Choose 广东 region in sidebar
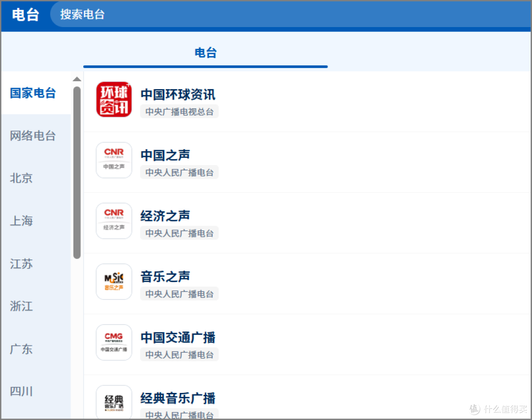The height and width of the screenshot is (420, 532). (22, 349)
